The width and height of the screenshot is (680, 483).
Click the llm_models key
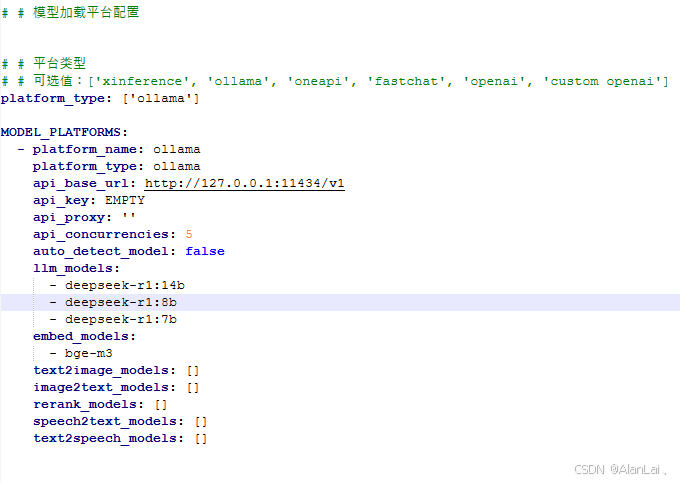tap(76, 268)
